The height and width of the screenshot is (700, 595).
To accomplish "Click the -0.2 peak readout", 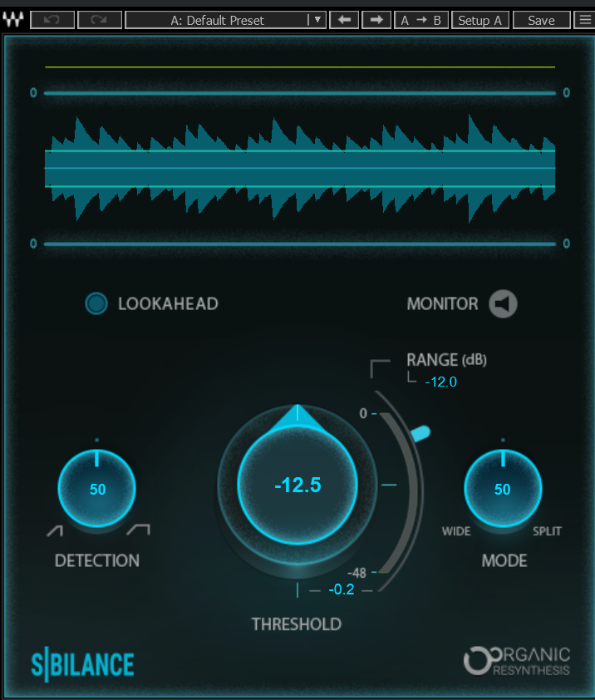I will pyautogui.click(x=342, y=589).
